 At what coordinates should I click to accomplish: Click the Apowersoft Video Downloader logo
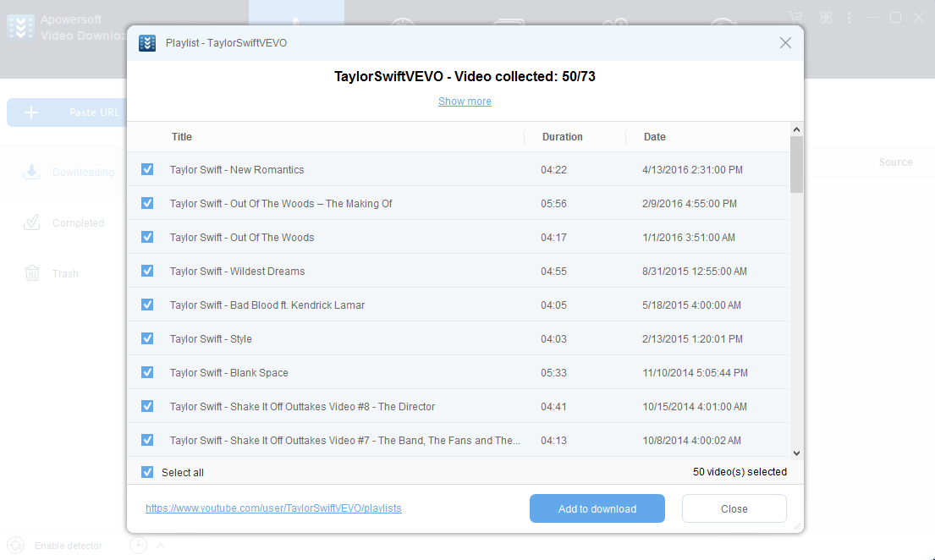click(x=20, y=27)
